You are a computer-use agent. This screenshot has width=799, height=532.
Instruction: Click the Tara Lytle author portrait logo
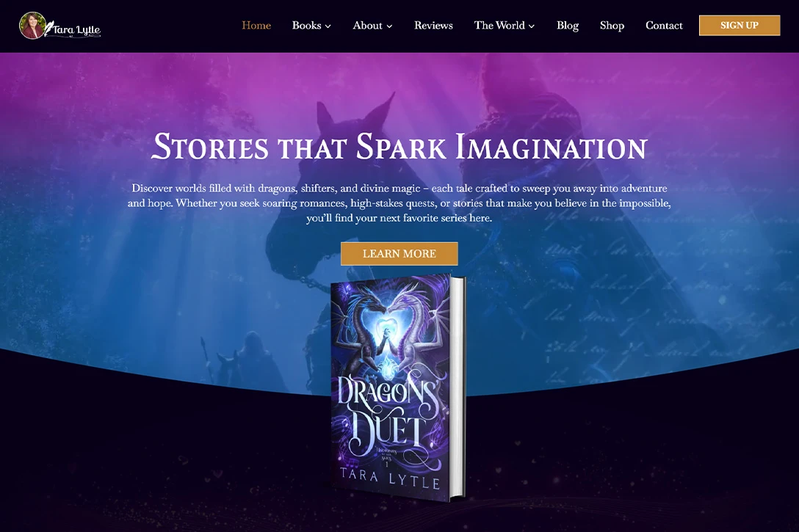coord(32,26)
